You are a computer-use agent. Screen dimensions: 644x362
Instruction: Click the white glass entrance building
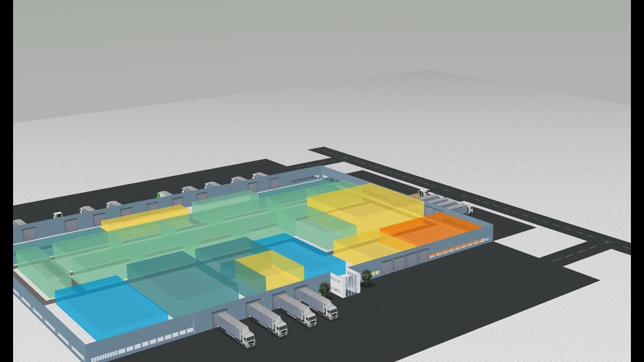click(x=345, y=283)
